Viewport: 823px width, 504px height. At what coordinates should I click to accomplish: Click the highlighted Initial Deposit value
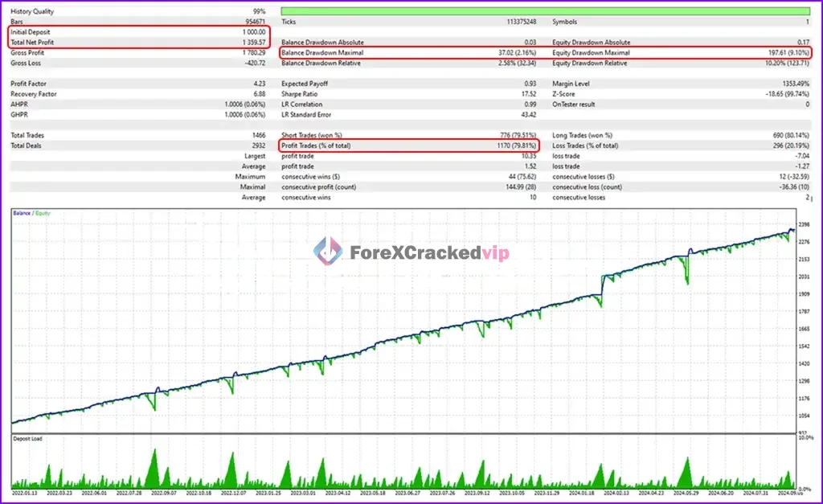click(x=256, y=32)
